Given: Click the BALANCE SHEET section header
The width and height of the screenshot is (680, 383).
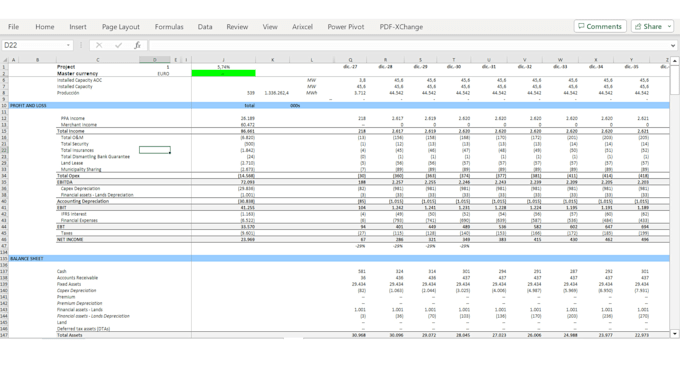Looking at the screenshot, I should [27, 259].
